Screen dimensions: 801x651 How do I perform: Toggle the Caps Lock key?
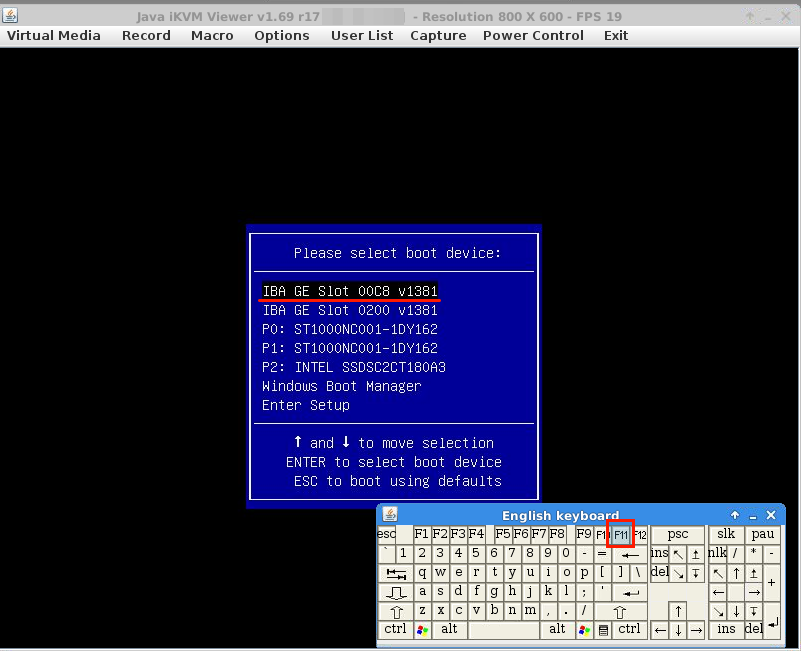point(396,592)
